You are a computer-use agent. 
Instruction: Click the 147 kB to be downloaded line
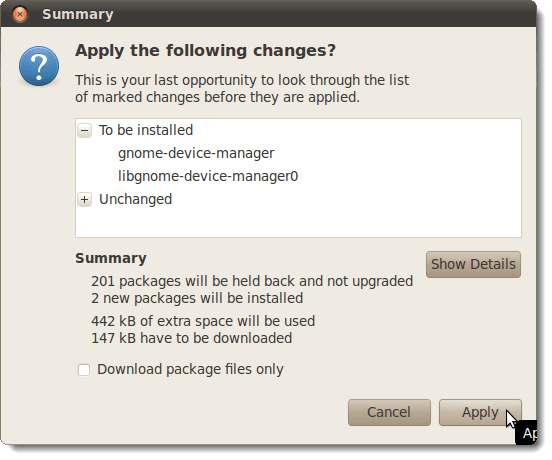[x=192, y=338]
